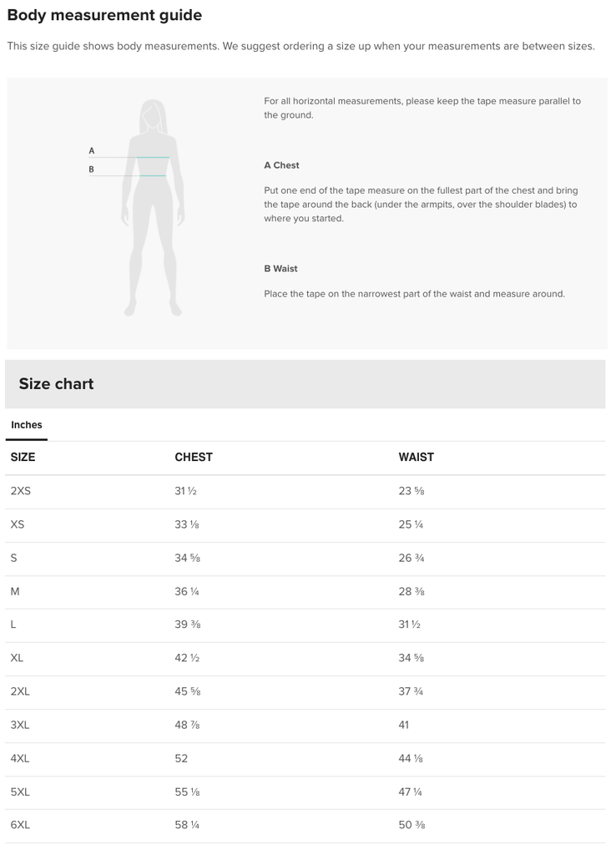Click the 4XL chest value 52
The image size is (616, 855).
coord(181,758)
